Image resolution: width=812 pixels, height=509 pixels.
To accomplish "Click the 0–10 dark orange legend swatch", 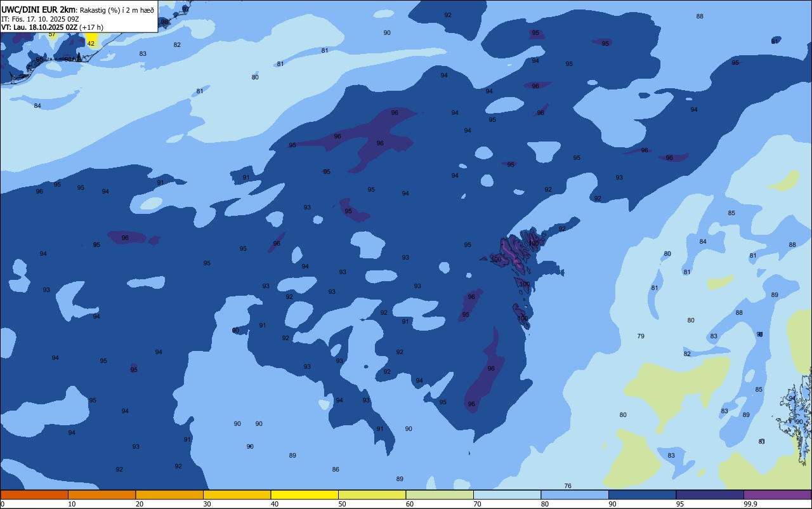I will coord(34,494).
